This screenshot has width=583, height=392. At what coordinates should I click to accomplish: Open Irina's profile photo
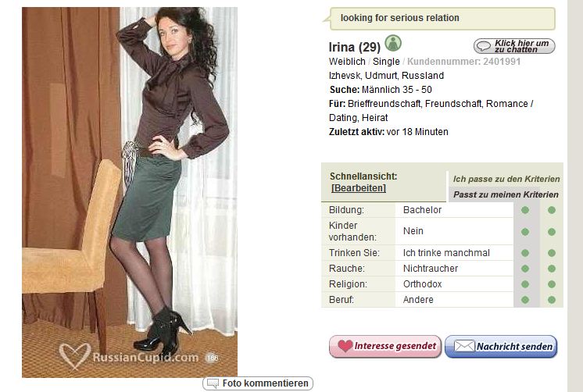click(130, 192)
